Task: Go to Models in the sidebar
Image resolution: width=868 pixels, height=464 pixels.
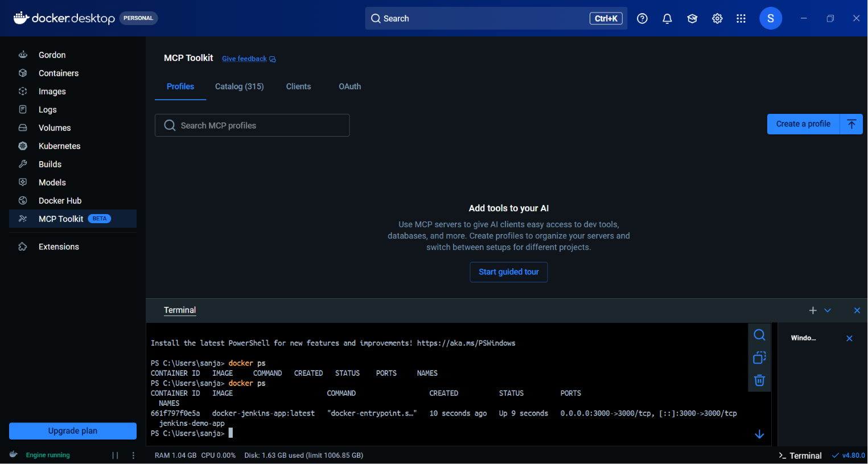Action: tap(73, 182)
